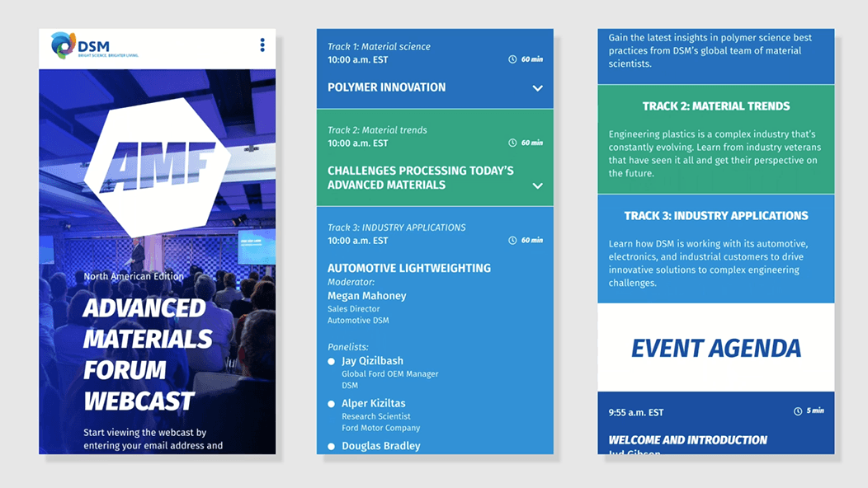
Task: Click the clock icon next to 5 min
Action: pos(798,411)
